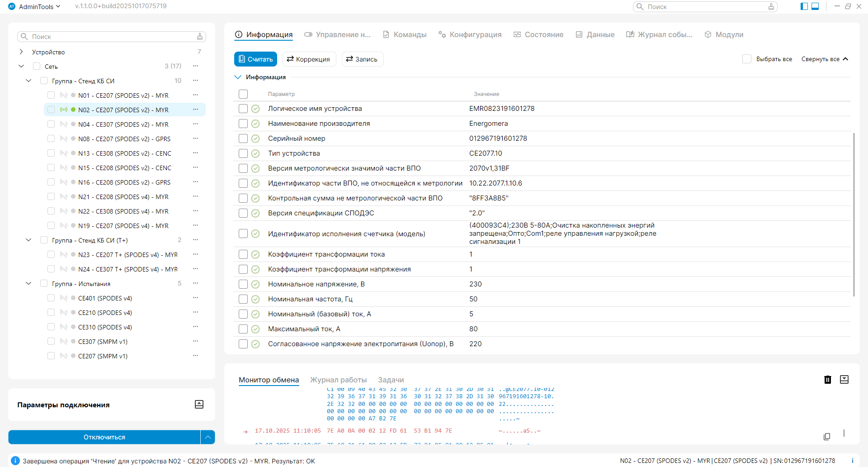The image size is (868, 467).
Task: Open the Журнал работы tab
Action: (338, 380)
